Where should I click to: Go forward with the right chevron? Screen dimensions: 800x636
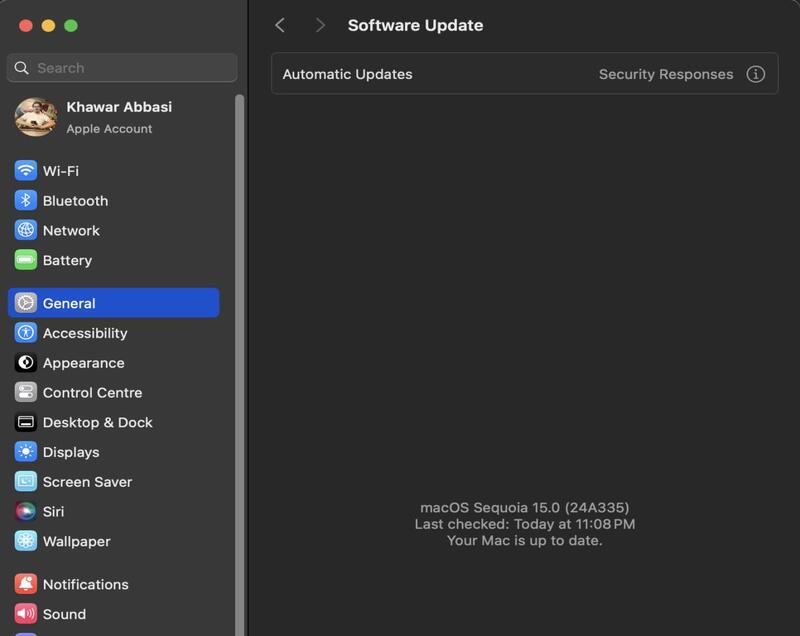click(x=320, y=26)
